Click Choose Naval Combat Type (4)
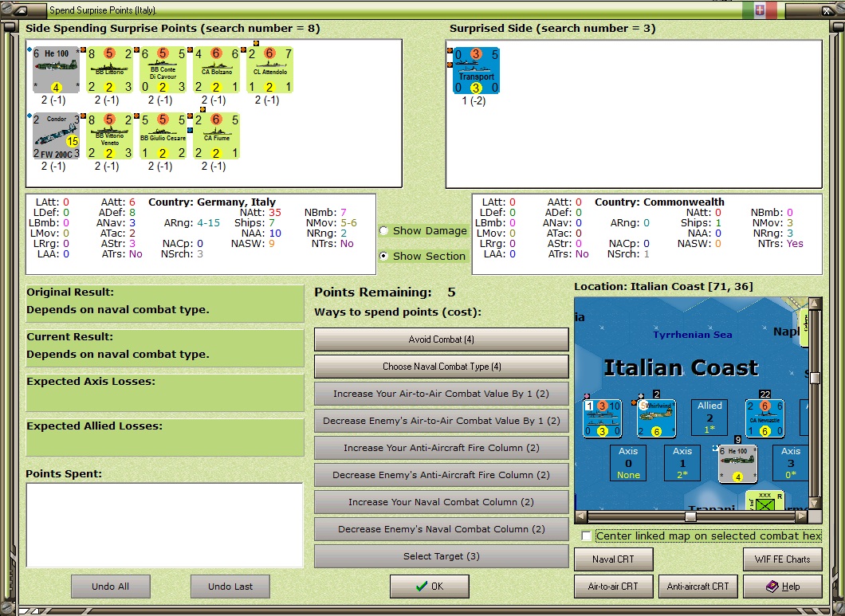 coord(442,367)
